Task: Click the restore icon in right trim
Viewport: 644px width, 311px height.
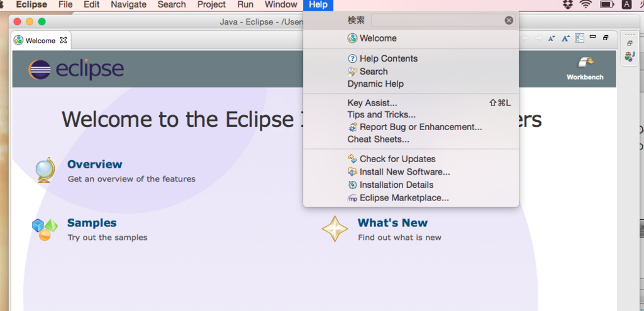Action: tap(630, 43)
